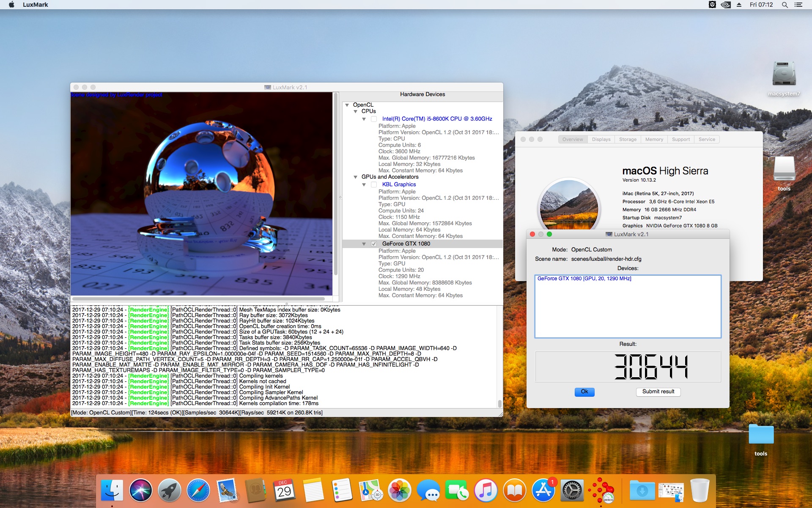Screen dimensions: 812x508
Task: Collapse the CPUs group triangle
Action: (356, 111)
